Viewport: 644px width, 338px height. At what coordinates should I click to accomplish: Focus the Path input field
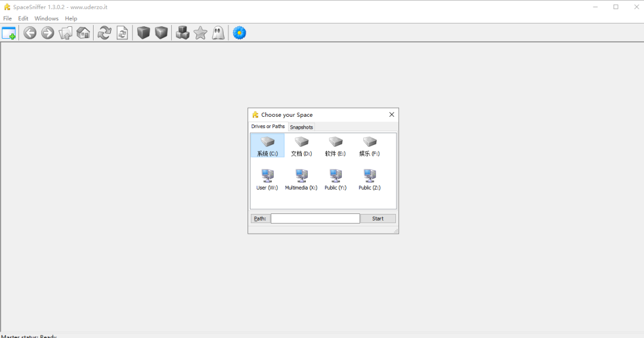[315, 219]
